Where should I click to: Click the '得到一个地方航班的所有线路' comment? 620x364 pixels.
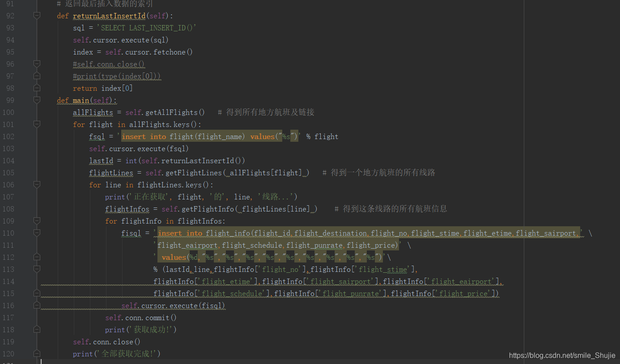point(379,173)
